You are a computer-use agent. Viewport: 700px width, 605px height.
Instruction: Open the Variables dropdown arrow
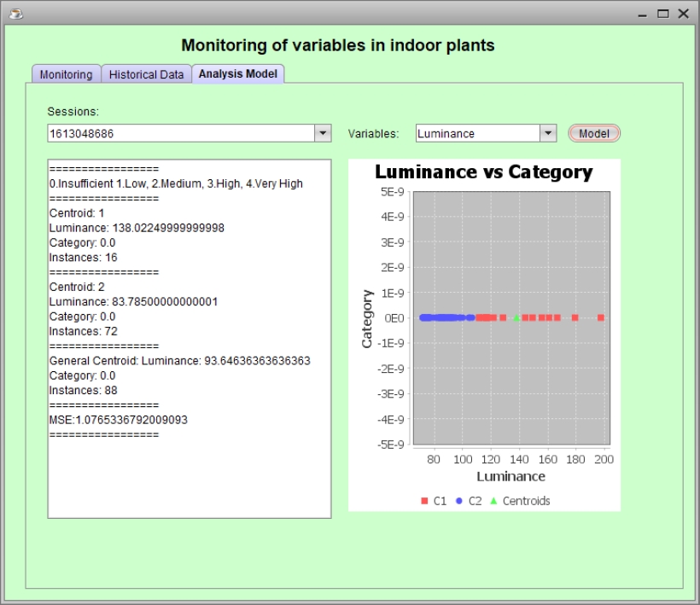click(547, 134)
